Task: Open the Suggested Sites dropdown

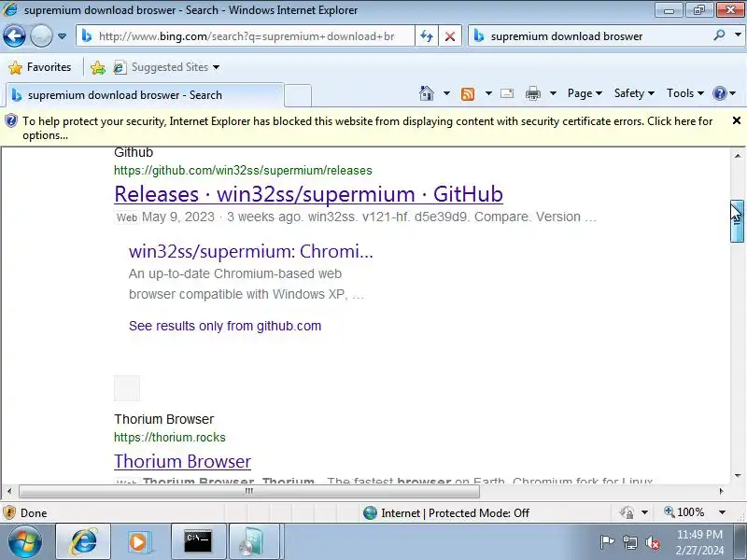Action: tap(167, 67)
